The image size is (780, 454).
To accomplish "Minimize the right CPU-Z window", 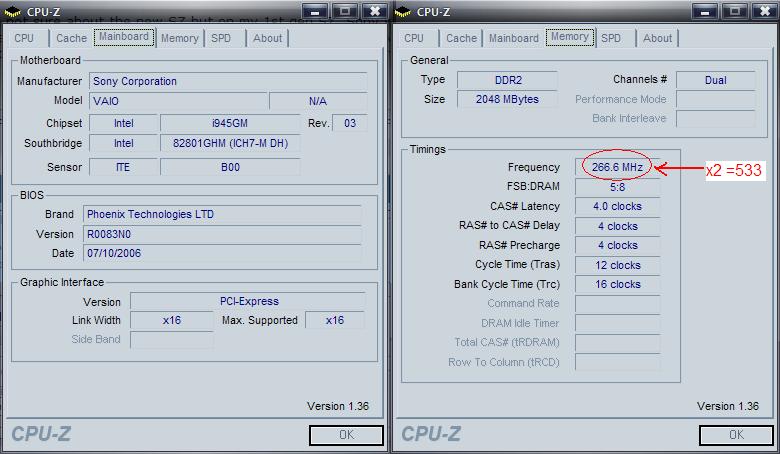I will coord(704,11).
